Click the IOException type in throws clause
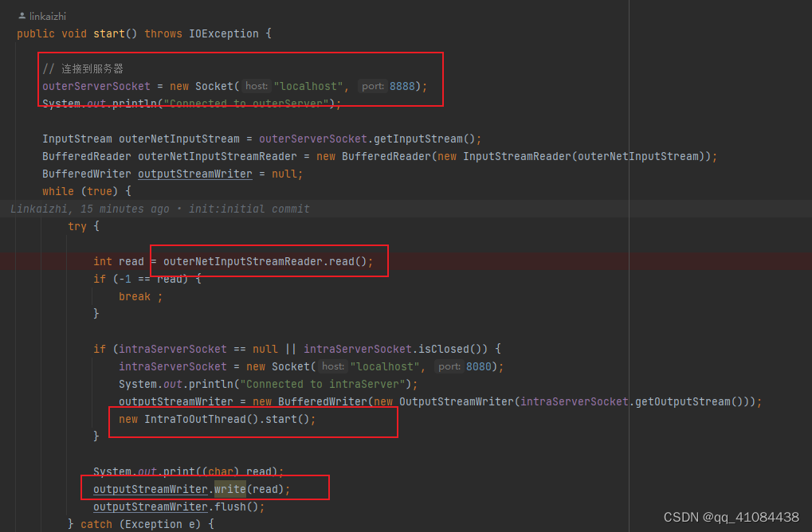Image resolution: width=812 pixels, height=532 pixels. click(224, 33)
